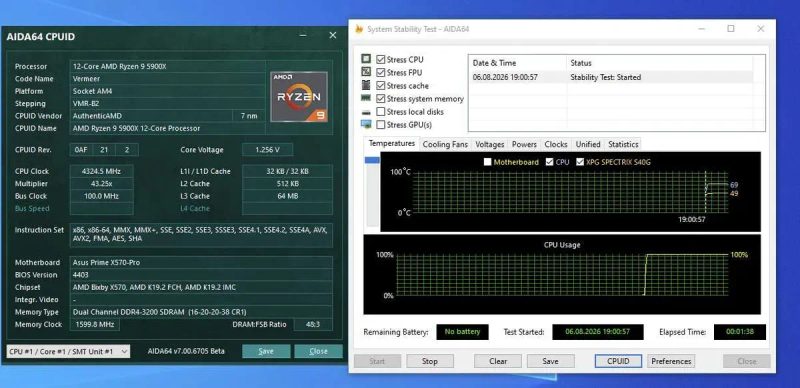Click the Instruction Set list field
The image size is (800, 388).
(201, 234)
